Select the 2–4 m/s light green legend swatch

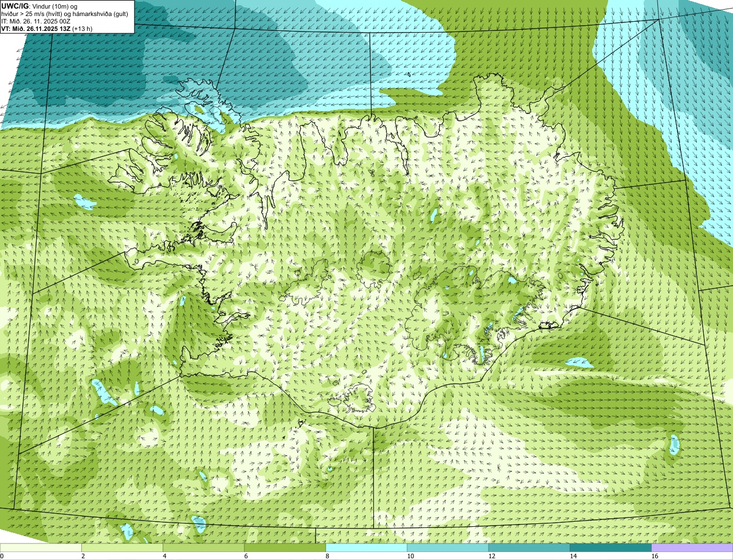(x=122, y=548)
